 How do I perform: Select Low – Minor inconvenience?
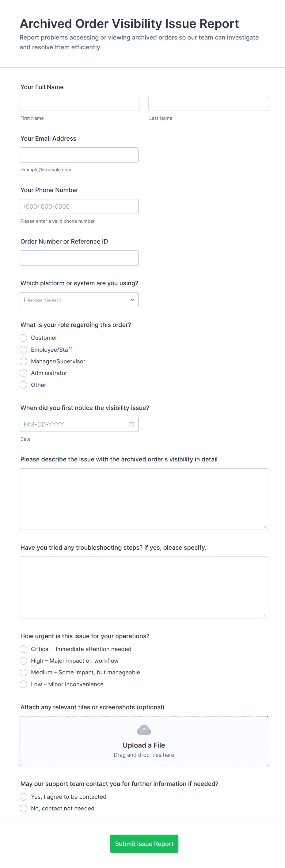point(24,684)
